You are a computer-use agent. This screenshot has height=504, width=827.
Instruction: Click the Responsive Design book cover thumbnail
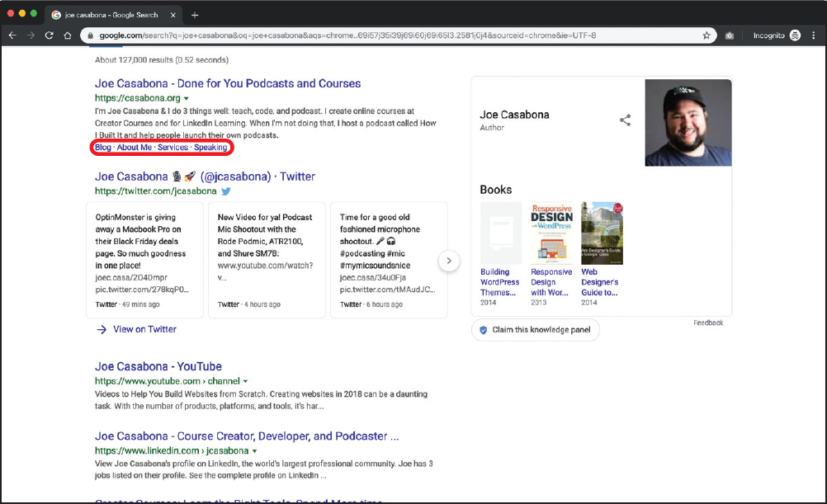[551, 232]
